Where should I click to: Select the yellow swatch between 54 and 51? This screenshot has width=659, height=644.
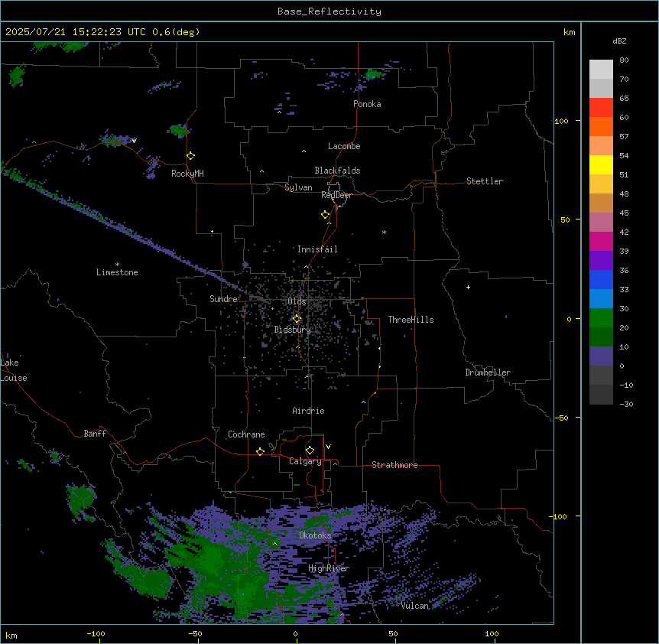[x=601, y=164]
